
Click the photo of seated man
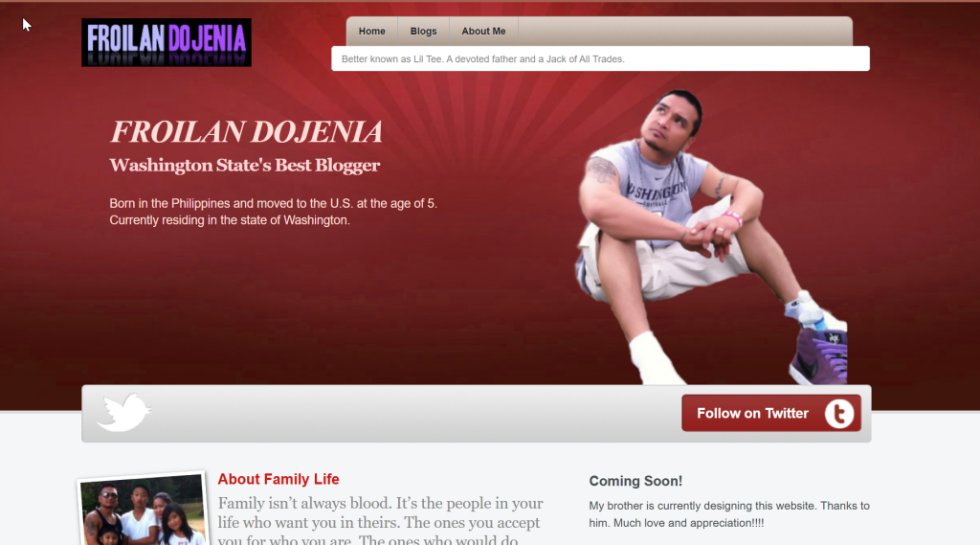pyautogui.click(x=711, y=237)
